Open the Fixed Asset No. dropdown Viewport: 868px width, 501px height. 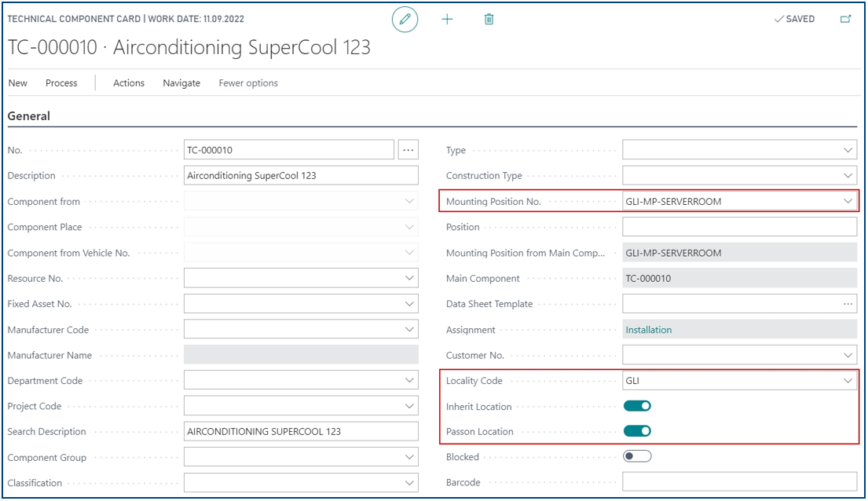(x=409, y=304)
